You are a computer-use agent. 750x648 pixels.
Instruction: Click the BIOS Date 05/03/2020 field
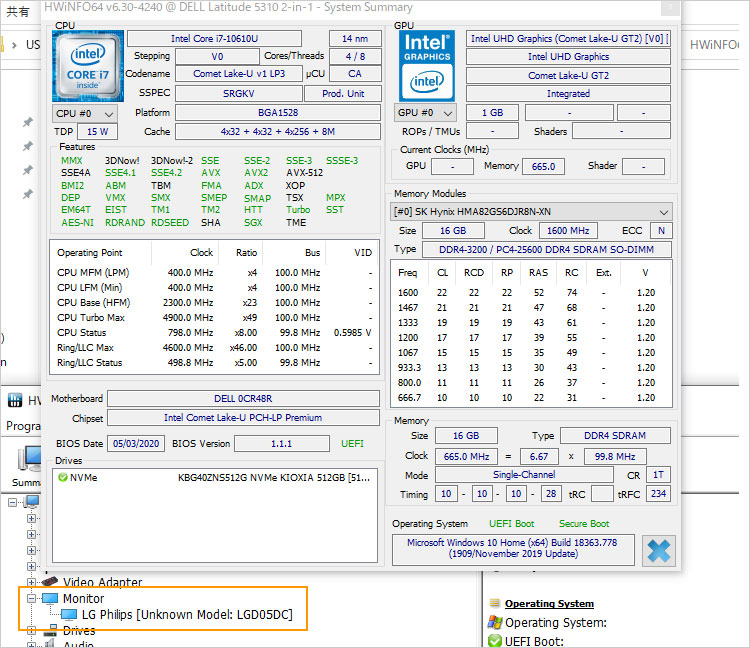click(136, 443)
